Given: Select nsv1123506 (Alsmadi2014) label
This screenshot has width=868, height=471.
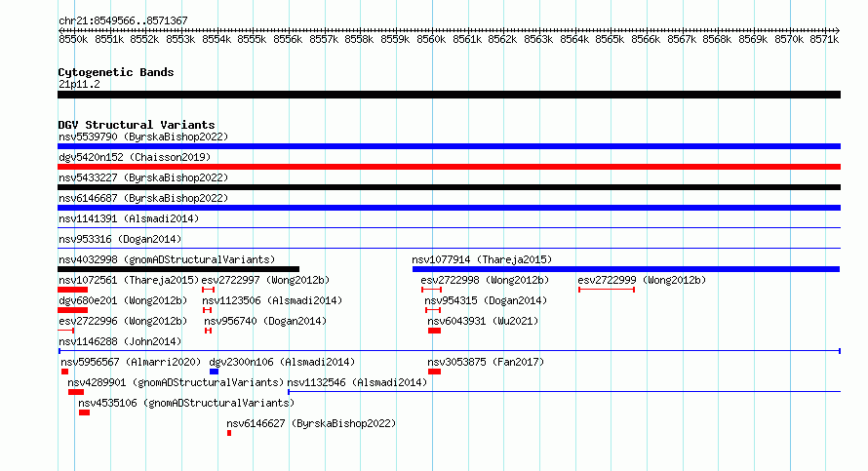Looking at the screenshot, I should pos(272,300).
